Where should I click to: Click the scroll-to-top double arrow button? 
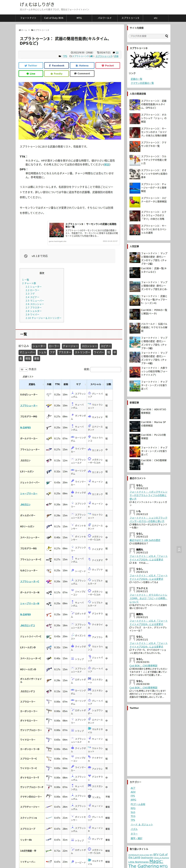[179, 550]
